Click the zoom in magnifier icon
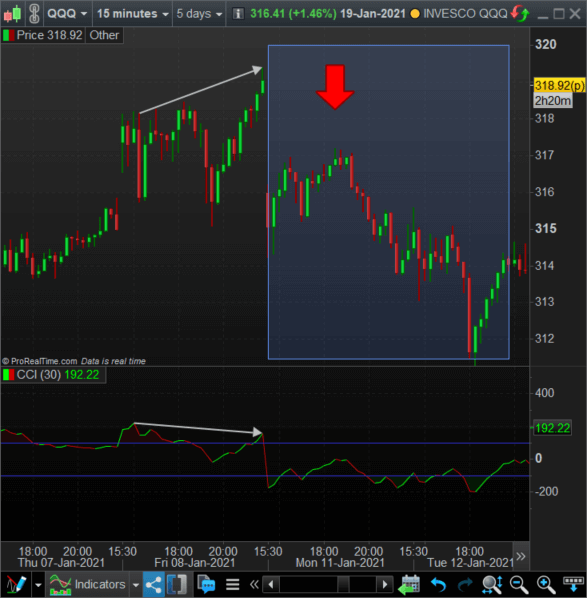Viewport: 587px width, 598px height. (546, 584)
